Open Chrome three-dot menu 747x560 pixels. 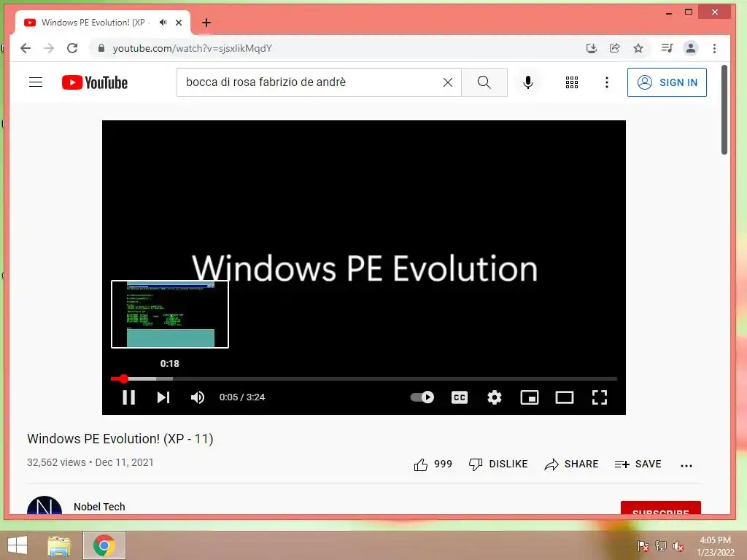[x=714, y=48]
